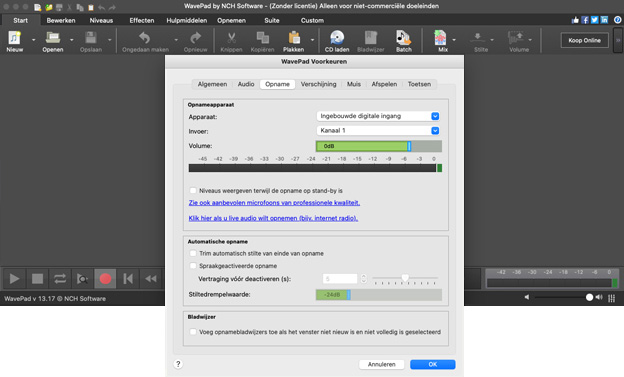This screenshot has height=377, width=624.
Task: Expand the toolbar Volume dropdown arrow
Action: point(530,40)
